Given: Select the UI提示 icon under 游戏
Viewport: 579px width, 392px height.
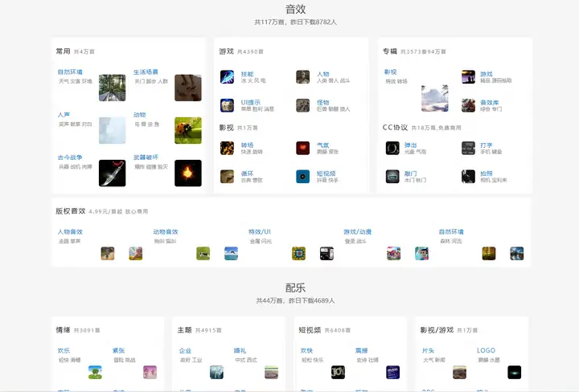Looking at the screenshot, I should tap(227, 105).
